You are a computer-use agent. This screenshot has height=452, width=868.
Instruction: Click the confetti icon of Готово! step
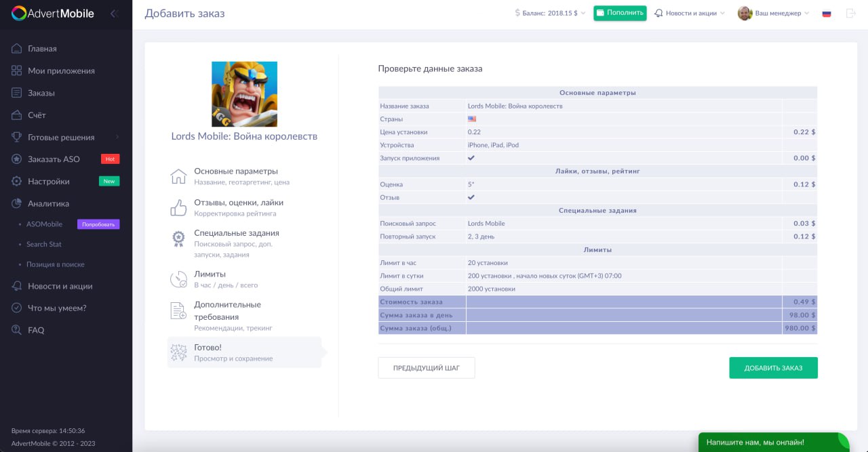(178, 352)
